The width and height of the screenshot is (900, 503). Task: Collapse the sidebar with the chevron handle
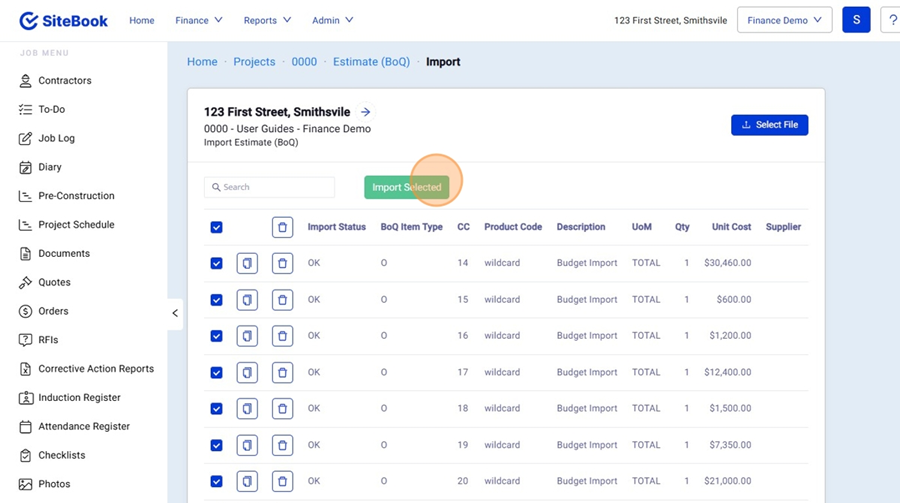tap(175, 313)
